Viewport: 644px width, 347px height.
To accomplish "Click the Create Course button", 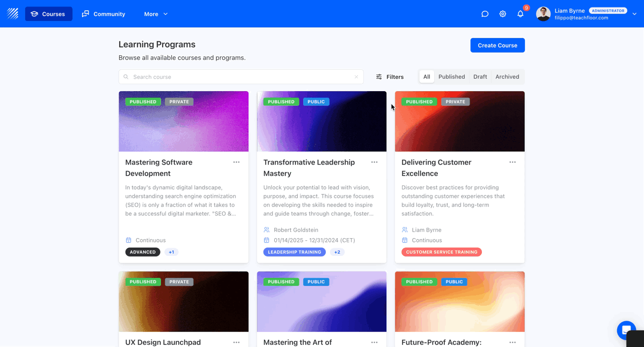I will (x=497, y=45).
